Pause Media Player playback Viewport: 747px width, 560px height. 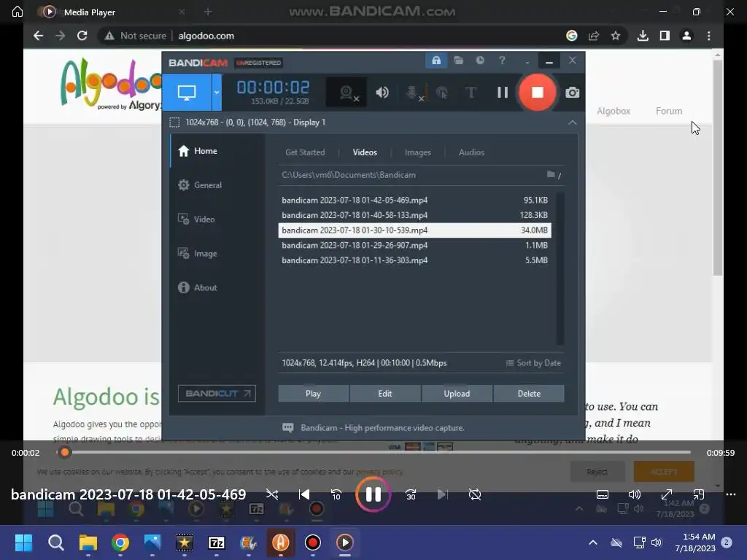(x=373, y=495)
